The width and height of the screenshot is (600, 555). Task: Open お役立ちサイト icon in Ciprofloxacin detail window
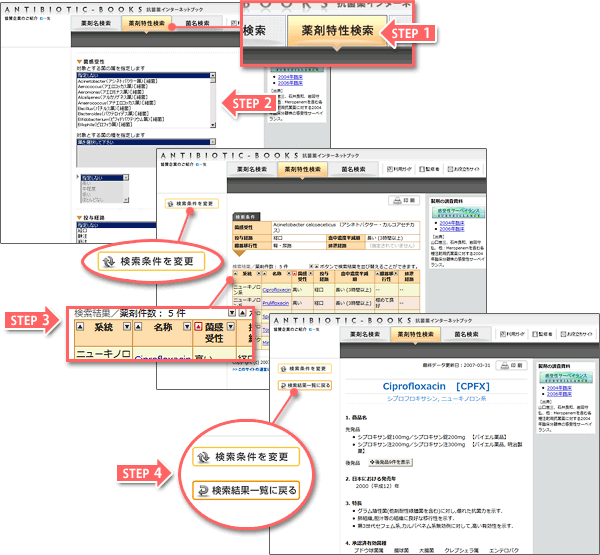pyautogui.click(x=577, y=334)
